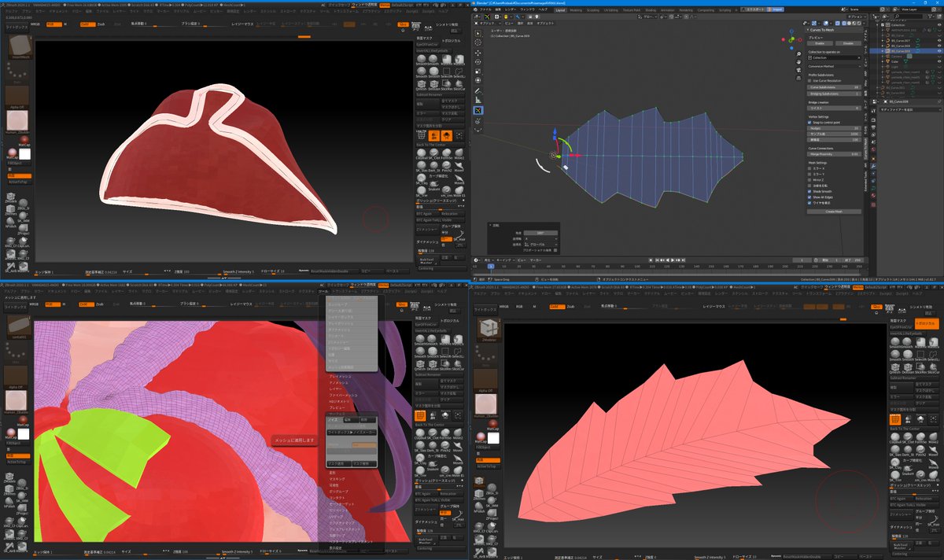Click Enable preview button in Blender Curves To Mesh
Screen dimensions: 944x560
tap(820, 43)
